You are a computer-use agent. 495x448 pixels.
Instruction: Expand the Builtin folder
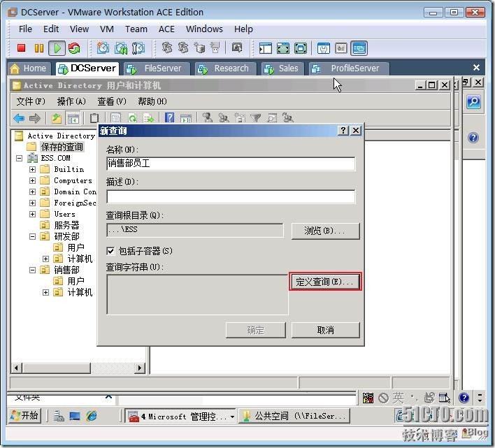tap(32, 169)
